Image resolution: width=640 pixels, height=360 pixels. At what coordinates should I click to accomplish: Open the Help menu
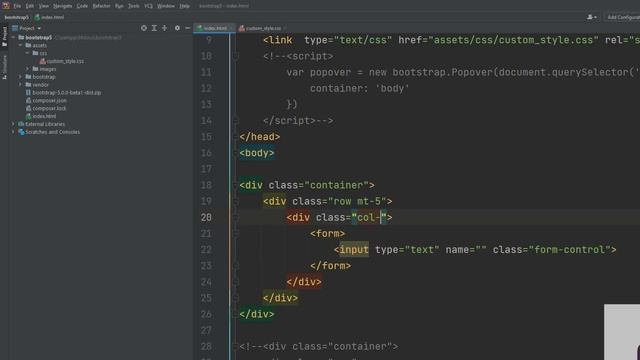pos(184,6)
